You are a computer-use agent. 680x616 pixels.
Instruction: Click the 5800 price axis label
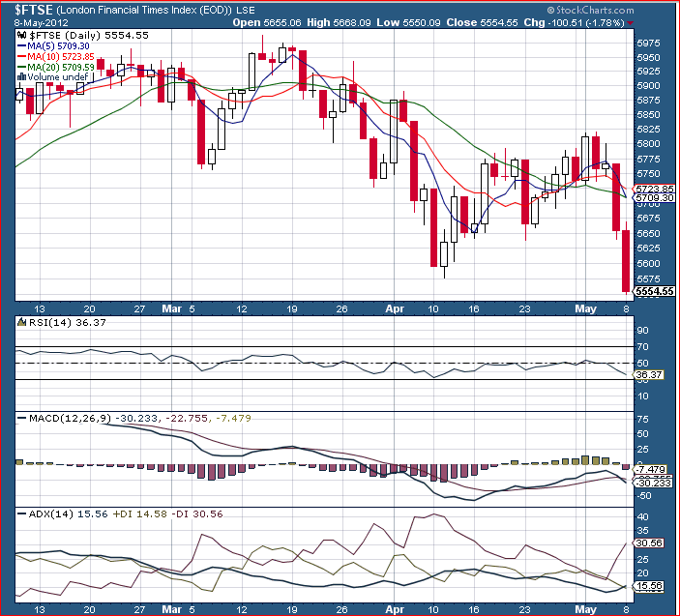click(x=648, y=143)
